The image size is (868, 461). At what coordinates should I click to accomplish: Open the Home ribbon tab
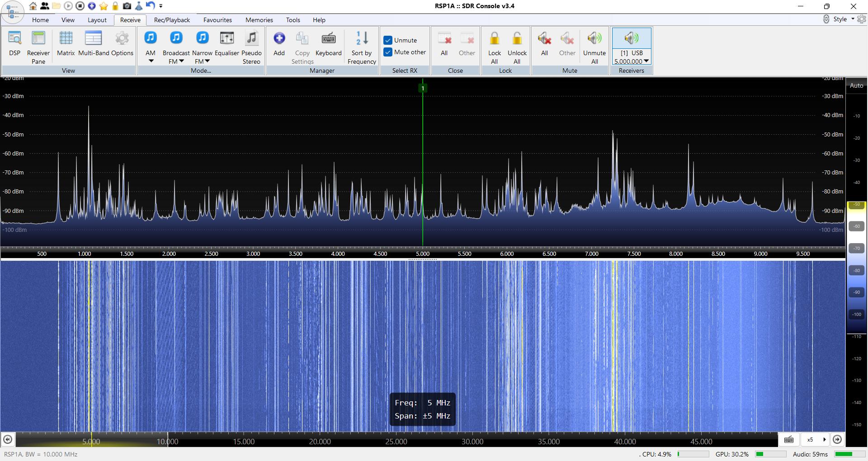point(40,20)
